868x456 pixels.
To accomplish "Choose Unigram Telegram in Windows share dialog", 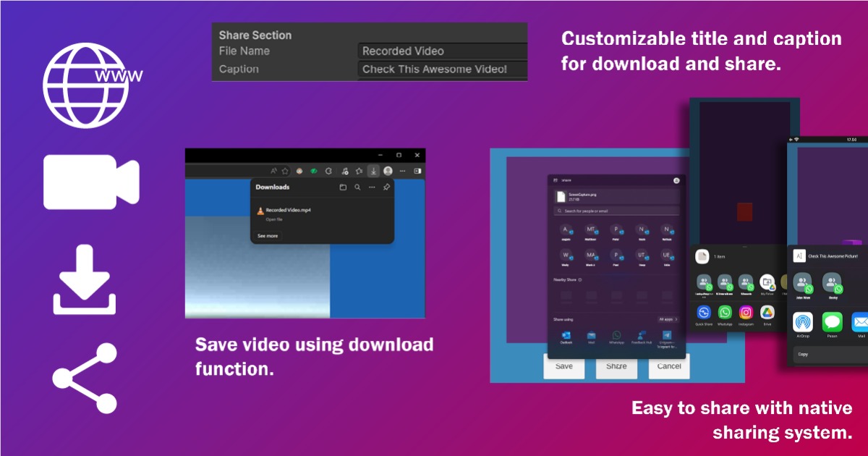I will click(666, 340).
